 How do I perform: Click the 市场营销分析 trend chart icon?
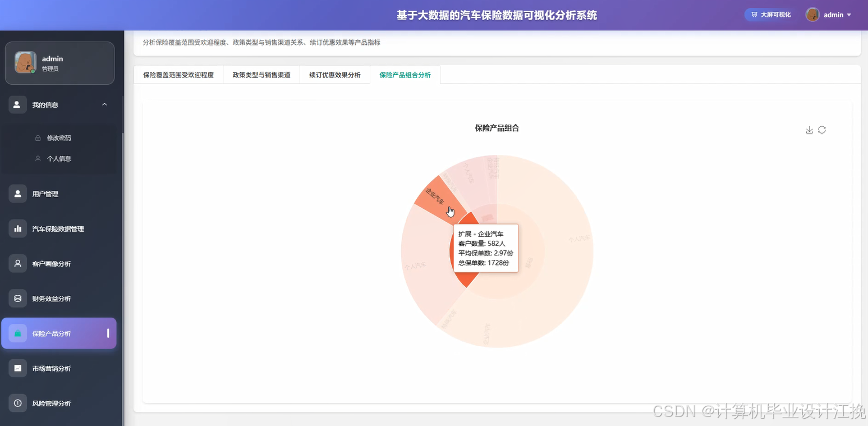point(17,368)
